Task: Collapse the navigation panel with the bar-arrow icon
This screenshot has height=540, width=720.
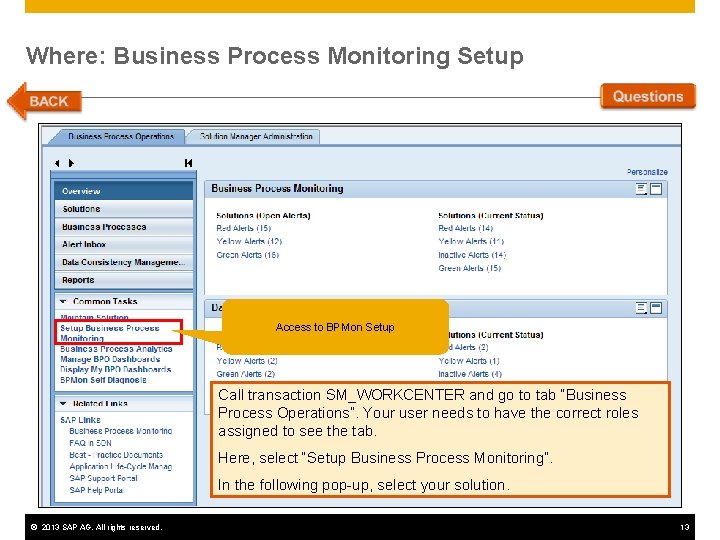Action: [188, 163]
